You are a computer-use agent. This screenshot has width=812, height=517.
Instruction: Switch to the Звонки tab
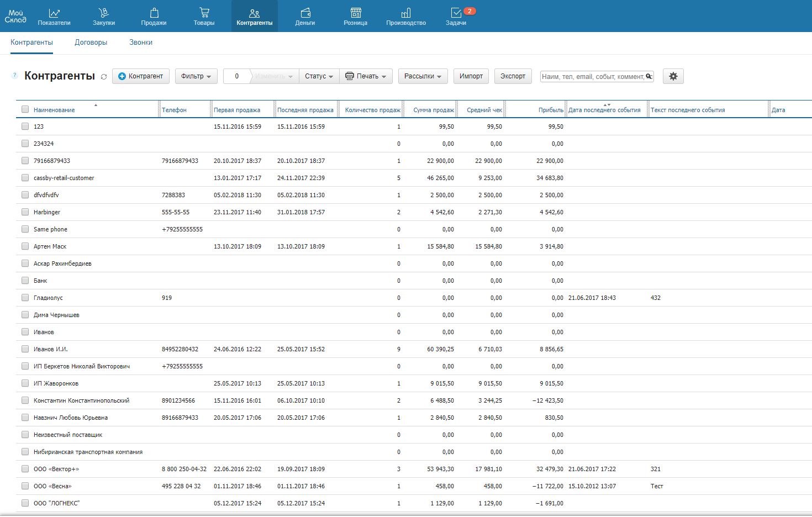141,43
